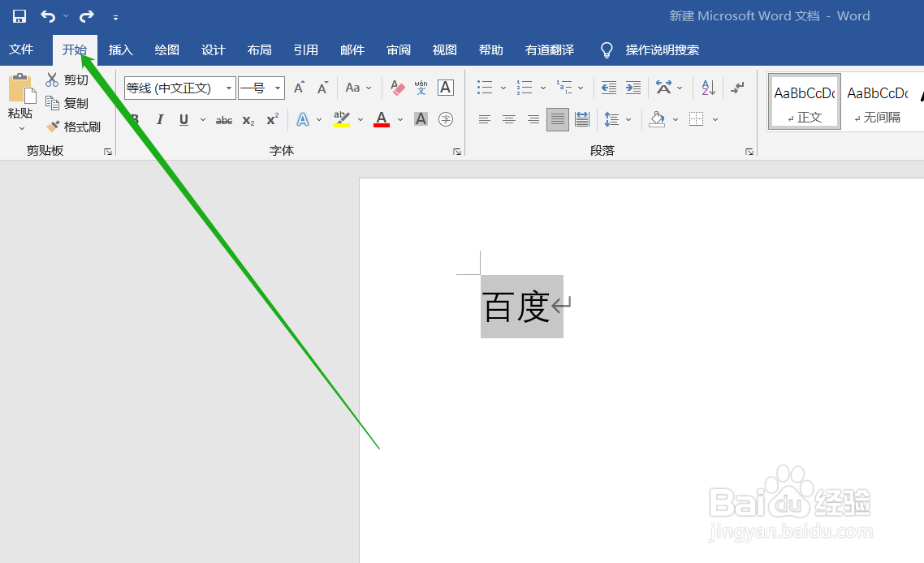Screen dimensions: 924x563
Task: Apply paragraph shading fill bucket
Action: 657,119
